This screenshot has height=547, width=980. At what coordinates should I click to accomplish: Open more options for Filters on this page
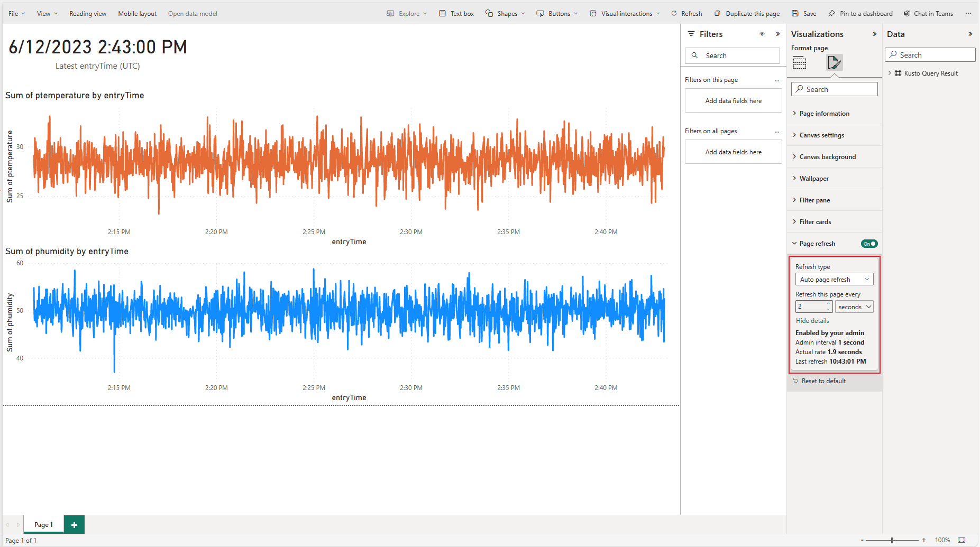tap(777, 80)
